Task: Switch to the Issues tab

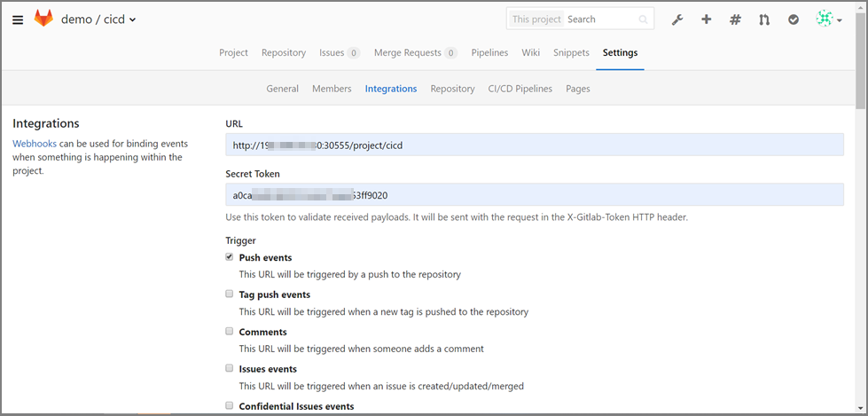Action: (x=340, y=52)
